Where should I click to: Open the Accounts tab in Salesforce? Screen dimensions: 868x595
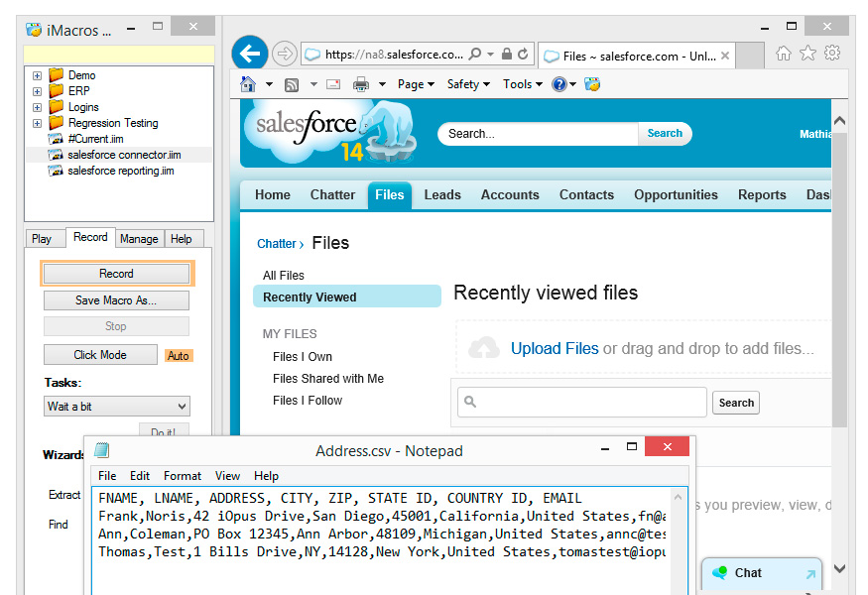click(510, 194)
